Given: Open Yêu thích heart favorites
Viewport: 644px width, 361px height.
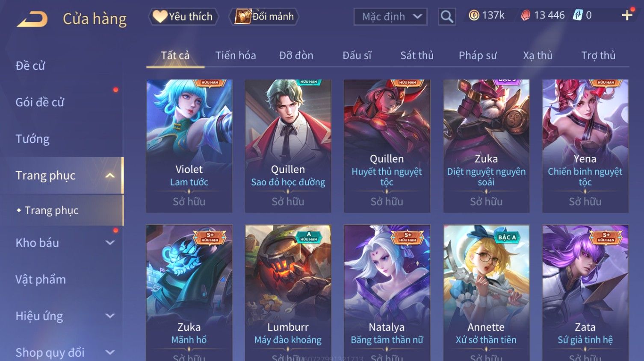Looking at the screenshot, I should point(183,17).
